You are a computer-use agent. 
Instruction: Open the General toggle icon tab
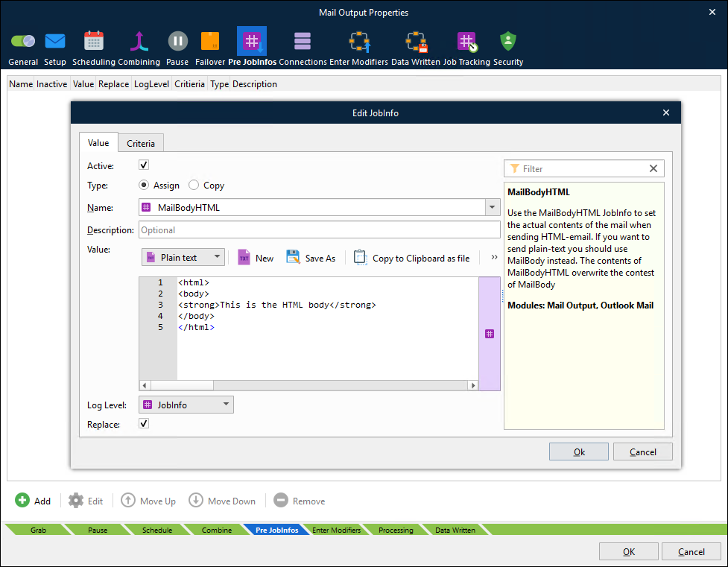tap(23, 41)
